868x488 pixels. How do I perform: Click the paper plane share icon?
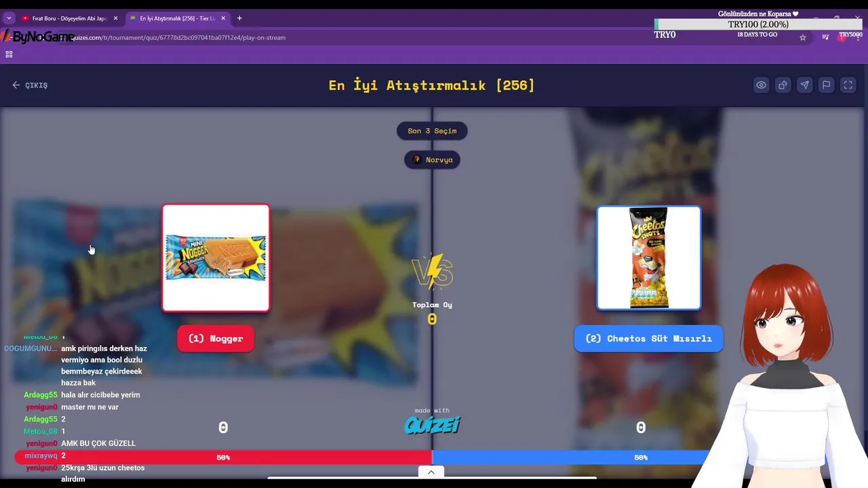click(804, 85)
